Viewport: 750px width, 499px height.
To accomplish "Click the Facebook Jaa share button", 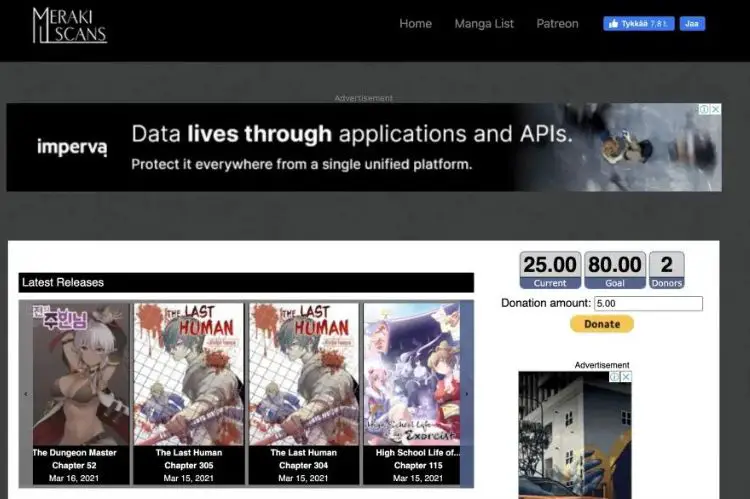I will pos(692,23).
